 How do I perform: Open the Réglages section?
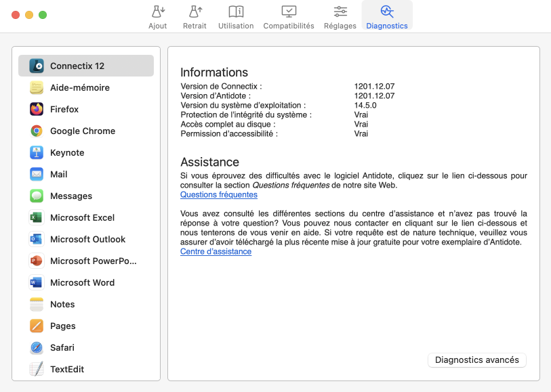pos(340,16)
